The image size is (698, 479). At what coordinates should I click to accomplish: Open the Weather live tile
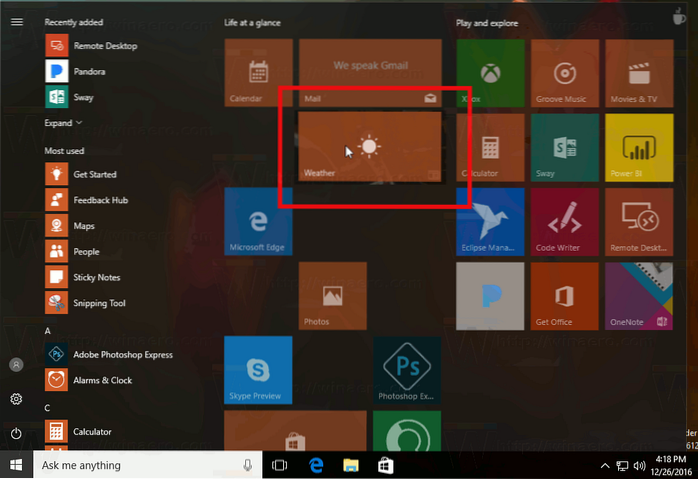pos(370,147)
